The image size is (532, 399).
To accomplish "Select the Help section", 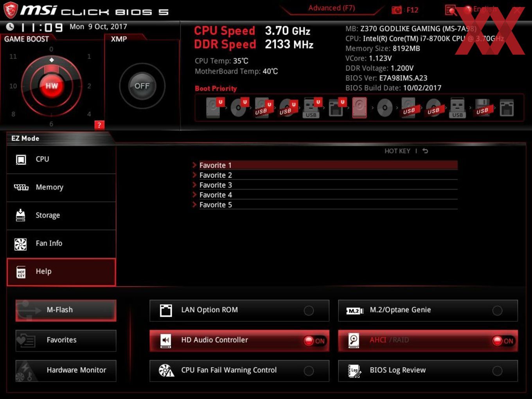I will point(61,272).
